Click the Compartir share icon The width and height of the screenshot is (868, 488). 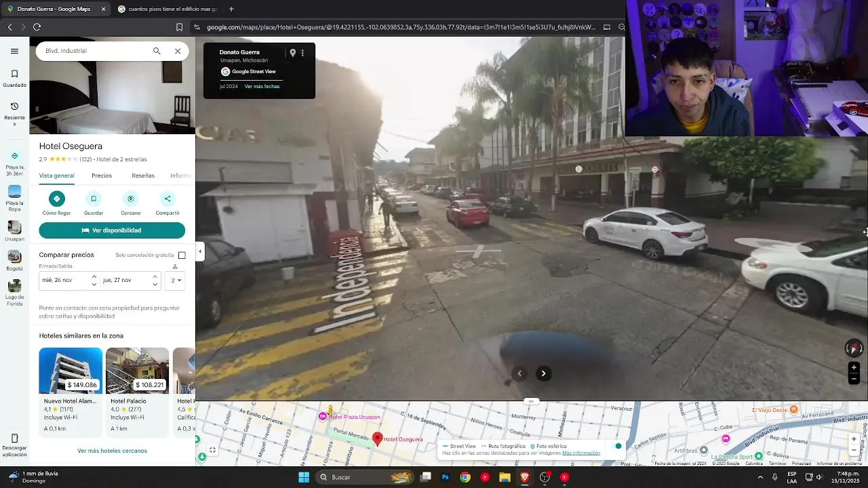[x=167, y=199]
